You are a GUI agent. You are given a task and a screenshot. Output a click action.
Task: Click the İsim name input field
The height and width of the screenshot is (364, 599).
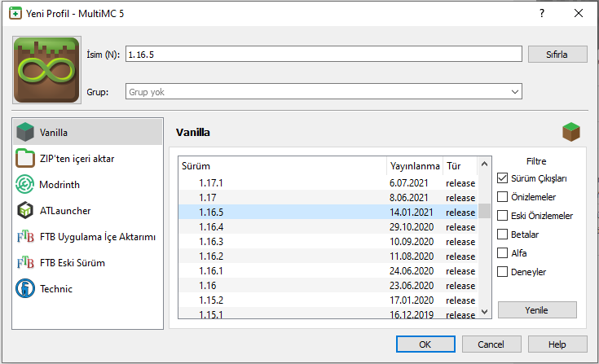[324, 55]
